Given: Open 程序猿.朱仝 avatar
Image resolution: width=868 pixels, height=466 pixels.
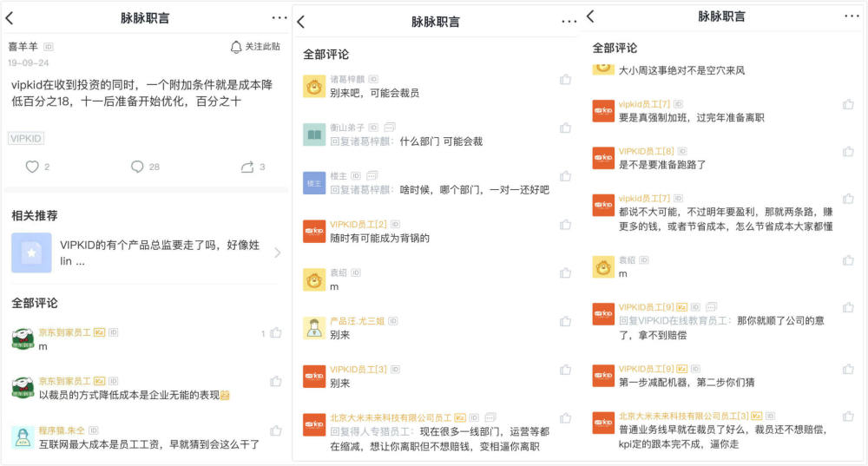Looking at the screenshot, I should [23, 437].
